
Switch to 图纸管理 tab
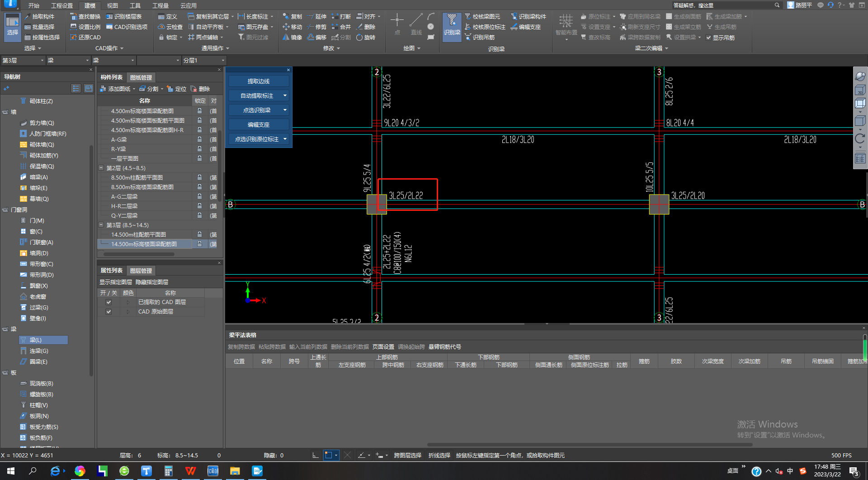[x=141, y=77]
